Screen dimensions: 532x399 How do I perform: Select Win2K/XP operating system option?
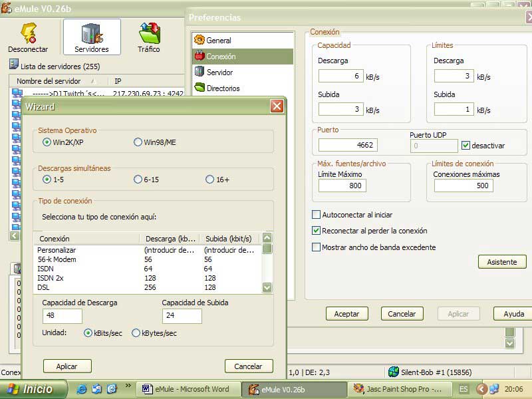[47, 142]
